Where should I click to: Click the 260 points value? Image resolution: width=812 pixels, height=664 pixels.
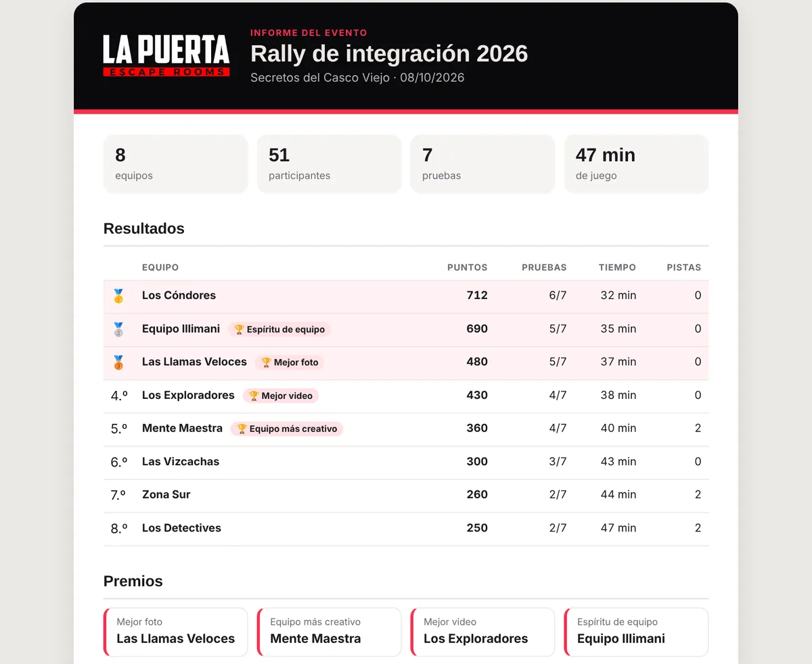click(477, 495)
